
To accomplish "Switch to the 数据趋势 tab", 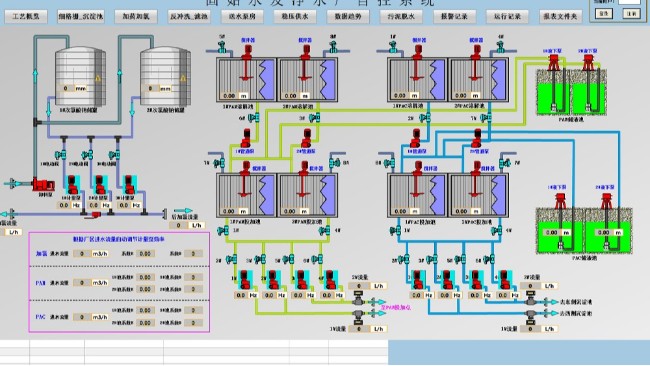I will [x=348, y=17].
